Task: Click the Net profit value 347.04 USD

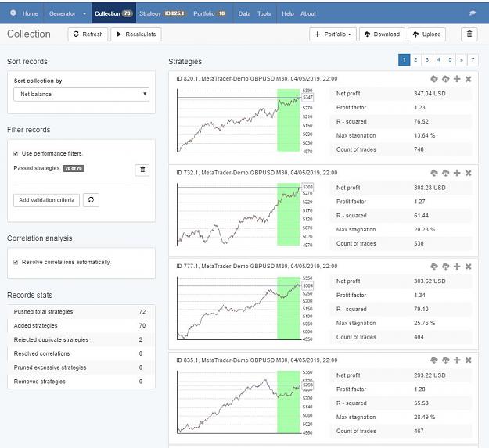Action: click(430, 94)
